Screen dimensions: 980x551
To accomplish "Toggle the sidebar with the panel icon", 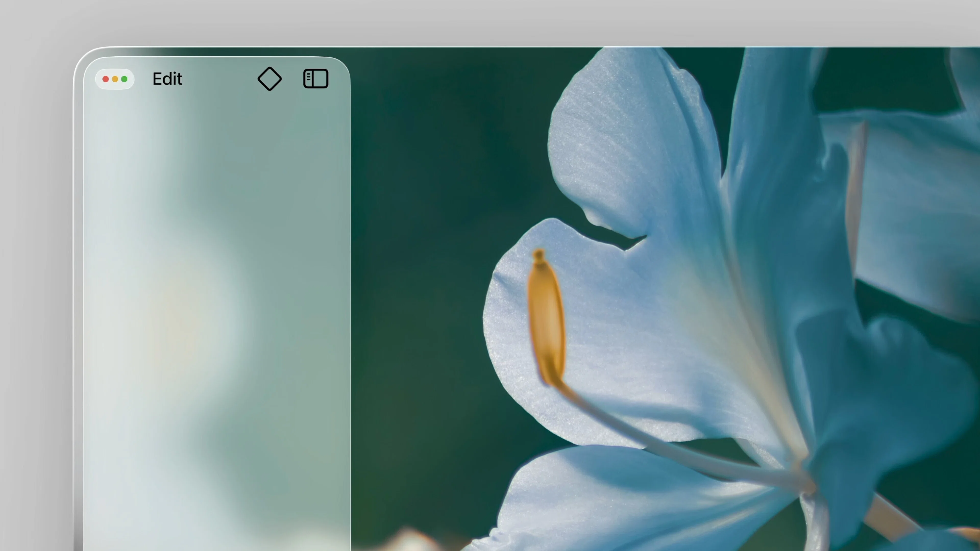I will [x=316, y=79].
